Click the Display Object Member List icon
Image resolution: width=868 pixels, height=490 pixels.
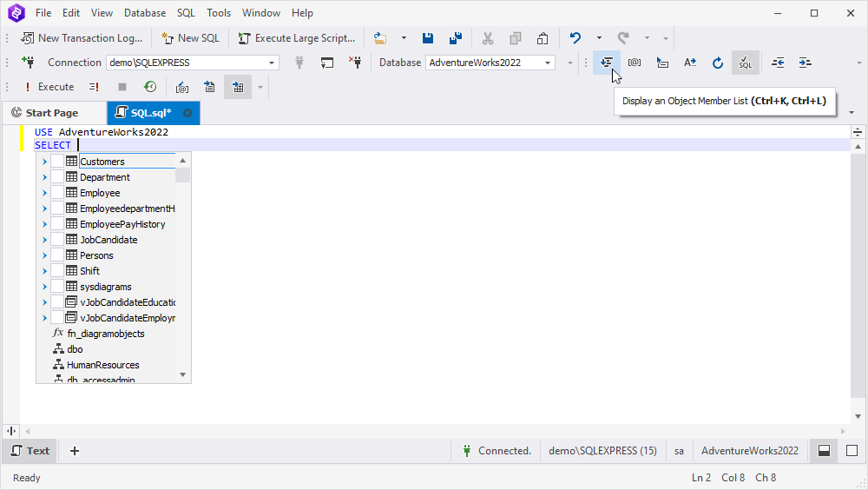click(607, 63)
